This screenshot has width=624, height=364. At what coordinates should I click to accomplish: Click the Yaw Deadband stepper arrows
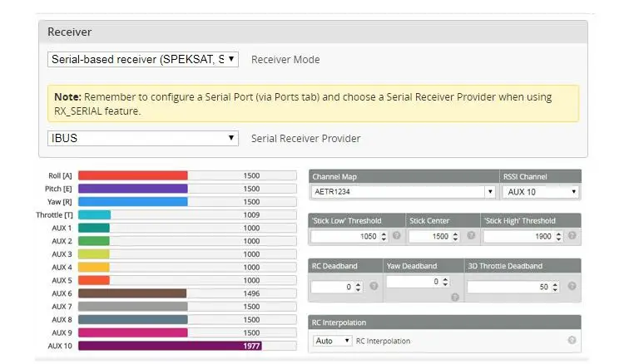pyautogui.click(x=445, y=282)
